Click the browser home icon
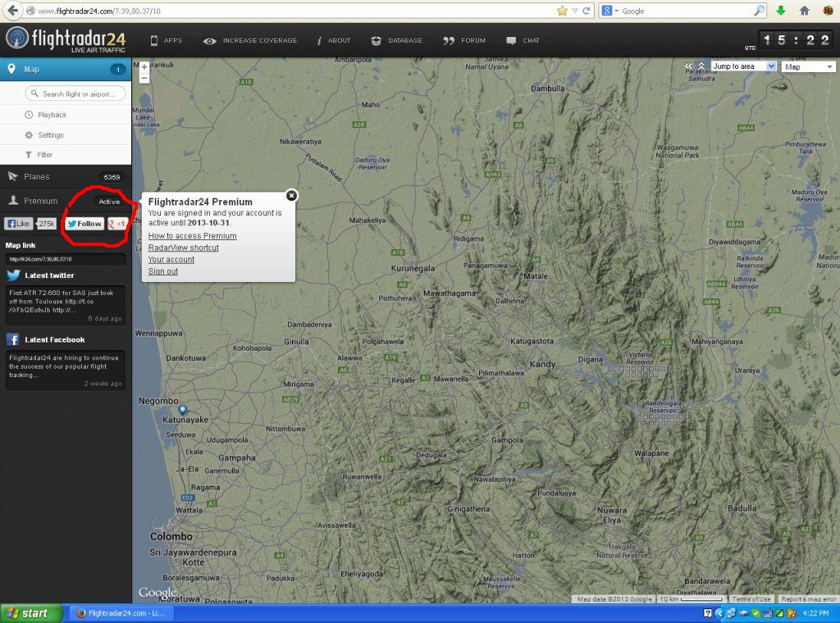 click(804, 11)
